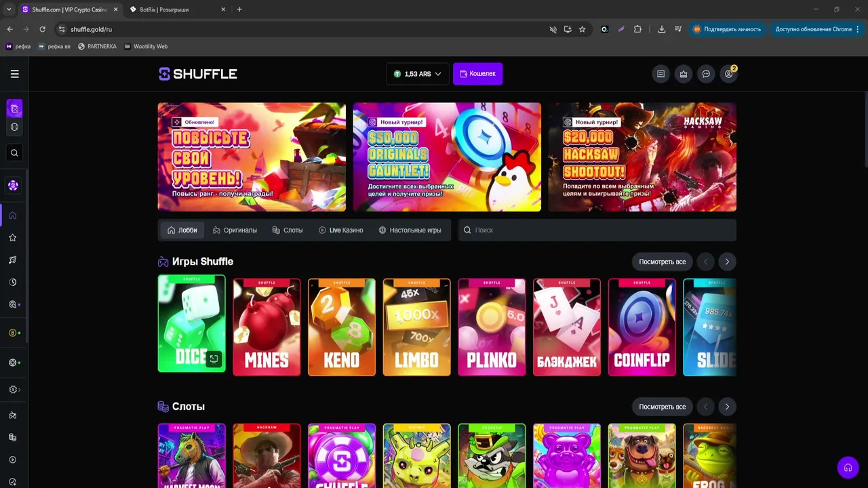Click the muted site sound icon

click(553, 29)
